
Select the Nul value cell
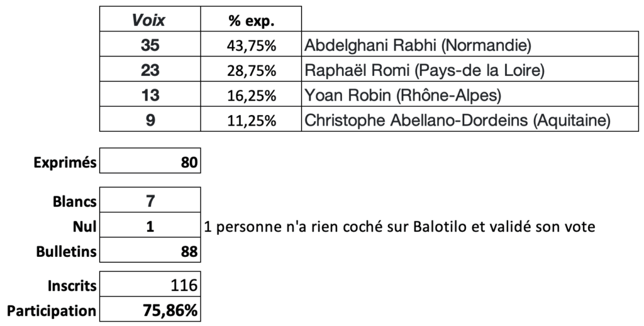pos(150,225)
